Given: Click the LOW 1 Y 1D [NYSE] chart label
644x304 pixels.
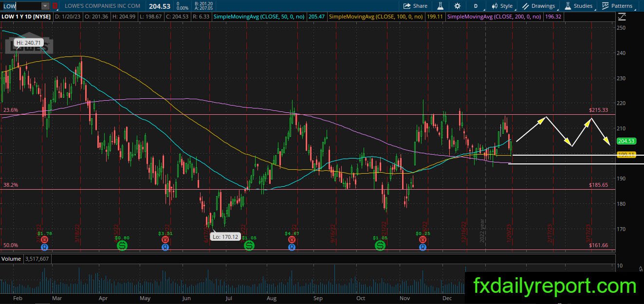Looking at the screenshot, I should [x=26, y=17].
